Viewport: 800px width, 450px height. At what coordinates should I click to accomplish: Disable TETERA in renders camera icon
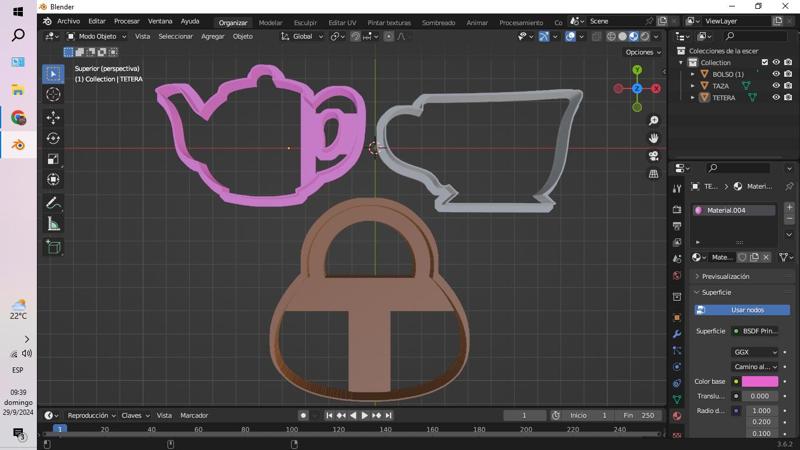click(788, 97)
